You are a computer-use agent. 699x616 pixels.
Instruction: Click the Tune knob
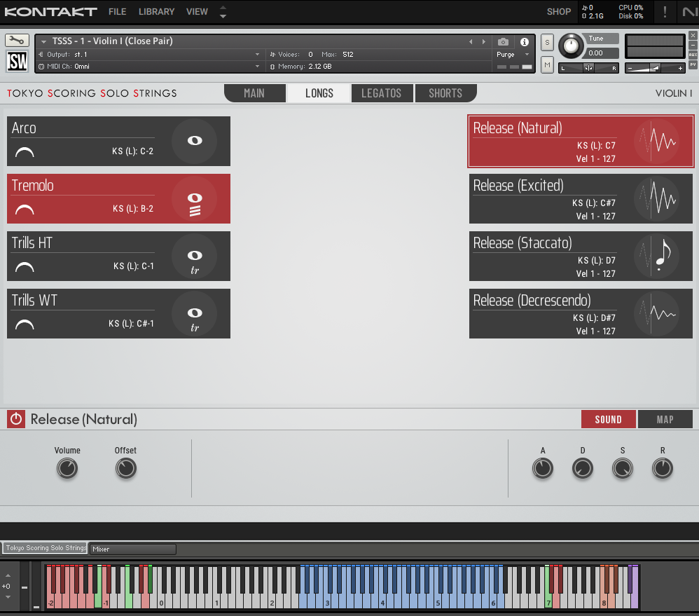[x=572, y=46]
